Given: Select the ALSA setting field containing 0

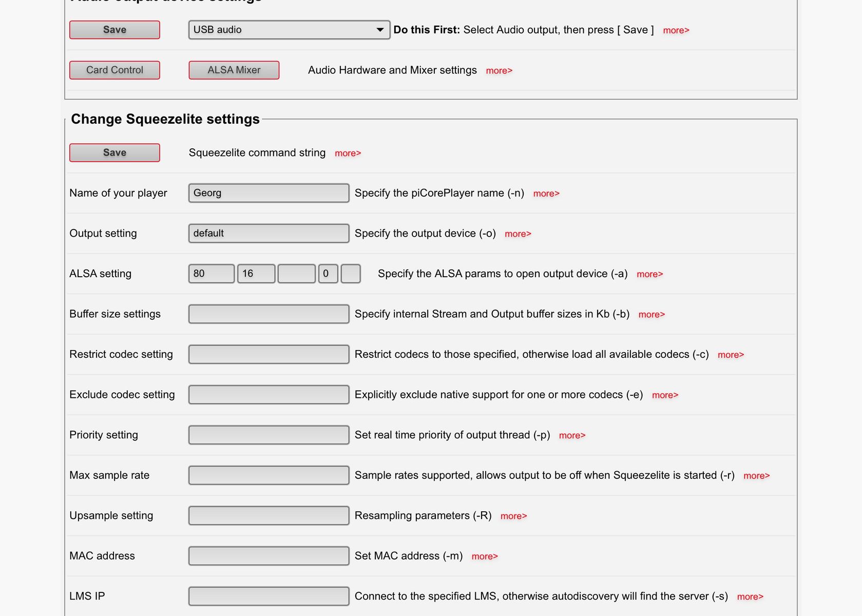Looking at the screenshot, I should (x=328, y=274).
